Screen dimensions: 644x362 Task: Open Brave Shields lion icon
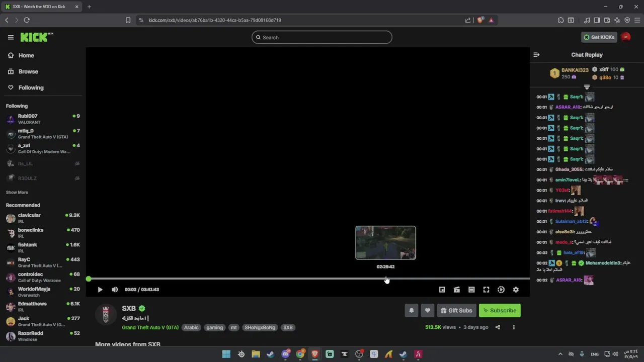(x=480, y=20)
